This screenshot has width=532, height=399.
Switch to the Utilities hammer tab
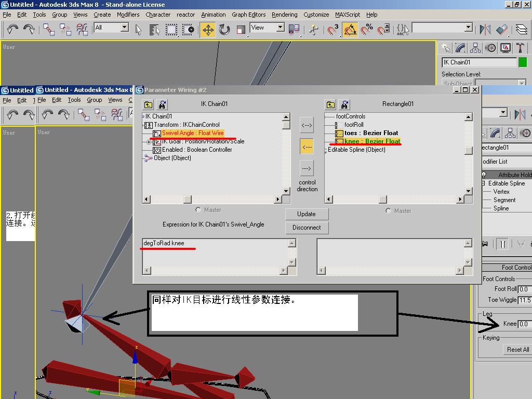(x=520, y=48)
